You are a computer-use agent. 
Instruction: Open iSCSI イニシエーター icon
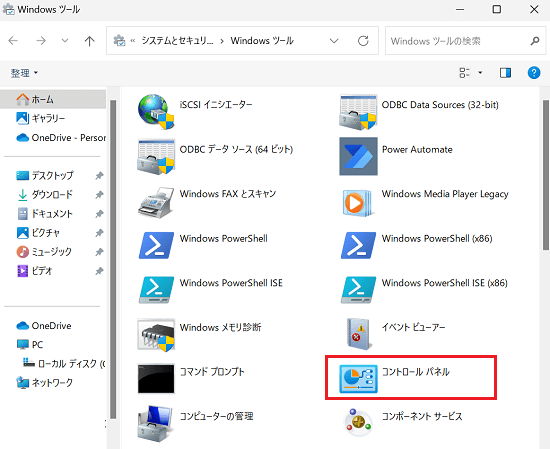(x=156, y=112)
